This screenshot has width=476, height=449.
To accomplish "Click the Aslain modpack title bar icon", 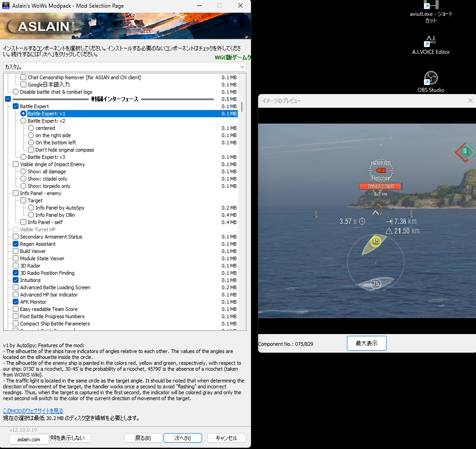I will pos(5,5).
